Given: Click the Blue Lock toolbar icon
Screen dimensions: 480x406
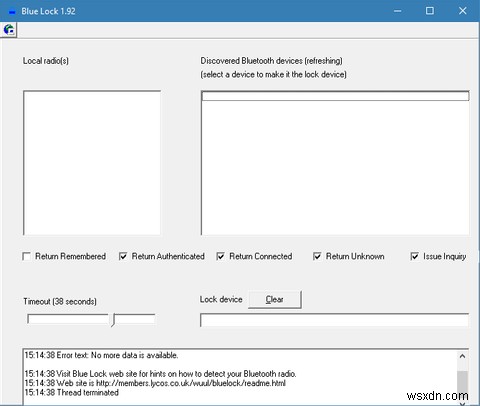Looking at the screenshot, I should pos(9,30).
